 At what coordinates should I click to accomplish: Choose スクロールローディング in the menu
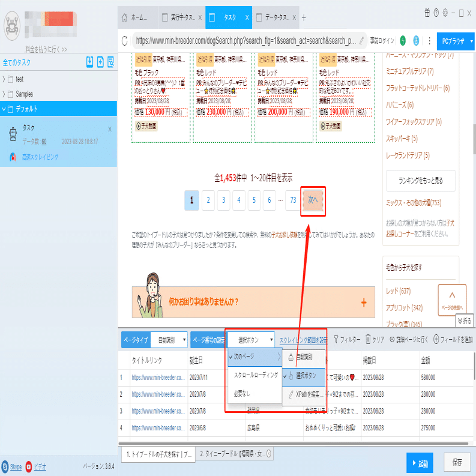click(255, 375)
